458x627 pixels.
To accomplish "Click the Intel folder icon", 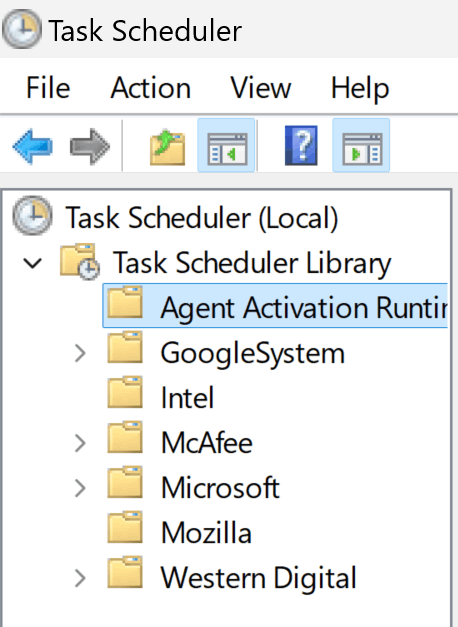I will point(125,392).
